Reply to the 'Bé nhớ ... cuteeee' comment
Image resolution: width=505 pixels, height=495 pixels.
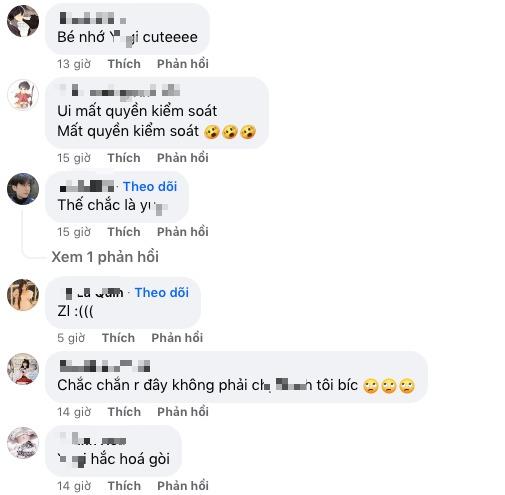tap(183, 64)
